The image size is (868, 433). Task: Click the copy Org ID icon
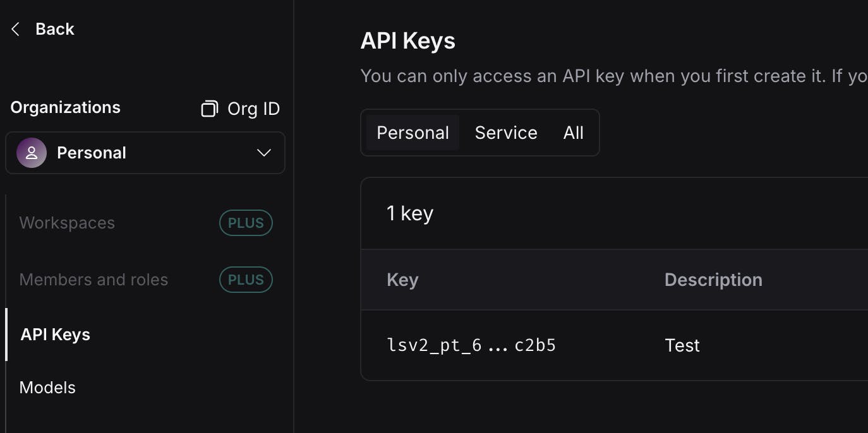(x=209, y=109)
